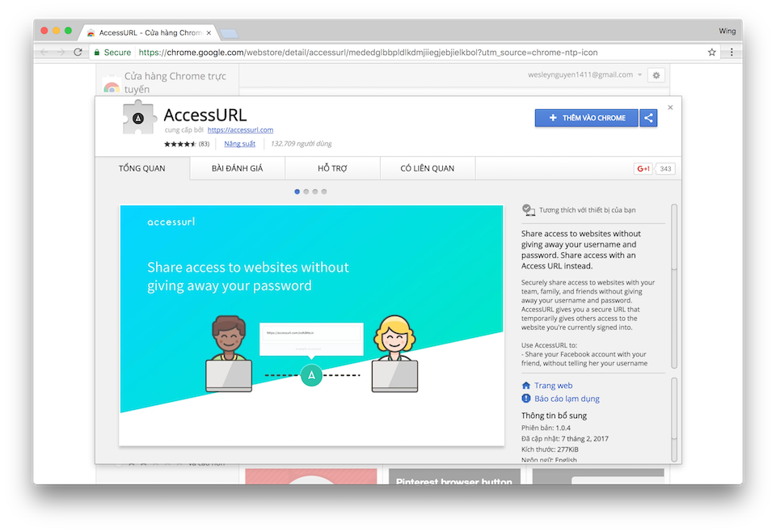Close the AccessURL browser tab
Image resolution: width=776 pixels, height=532 pixels.
[209, 32]
